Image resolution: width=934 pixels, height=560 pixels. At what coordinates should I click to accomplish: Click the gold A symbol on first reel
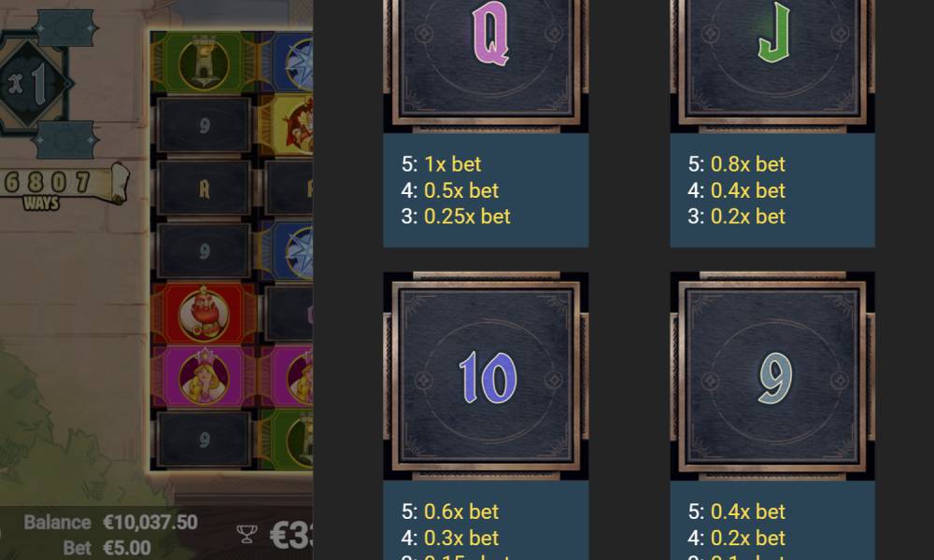point(204,189)
